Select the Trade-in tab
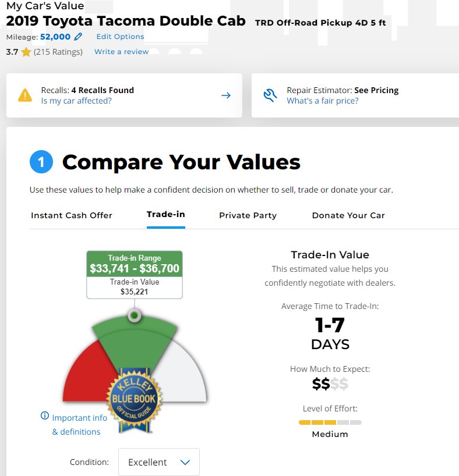 pyautogui.click(x=165, y=214)
